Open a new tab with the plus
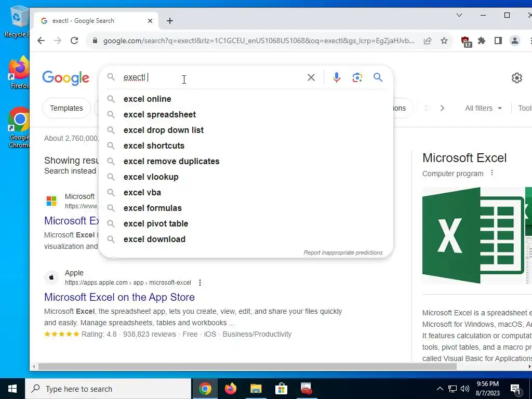Image resolution: width=532 pixels, height=399 pixels. (170, 21)
